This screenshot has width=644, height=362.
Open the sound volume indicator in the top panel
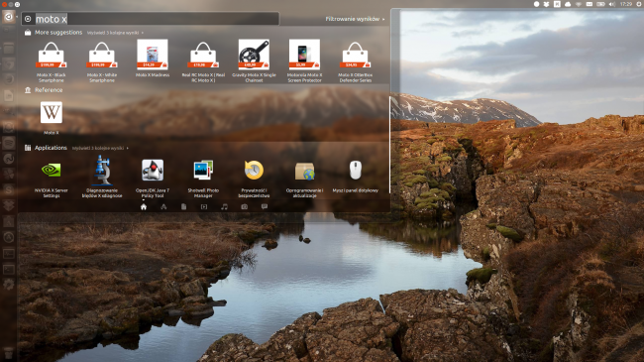pyautogui.click(x=612, y=4)
